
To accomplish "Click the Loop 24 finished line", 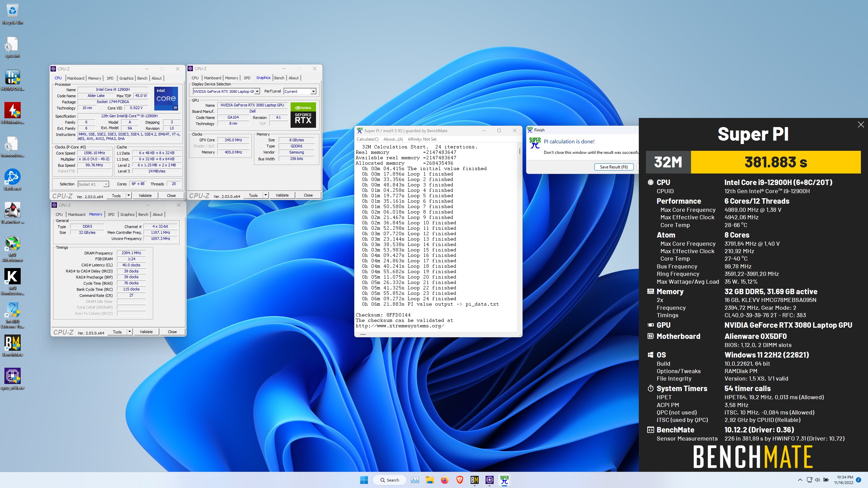I will (x=409, y=299).
